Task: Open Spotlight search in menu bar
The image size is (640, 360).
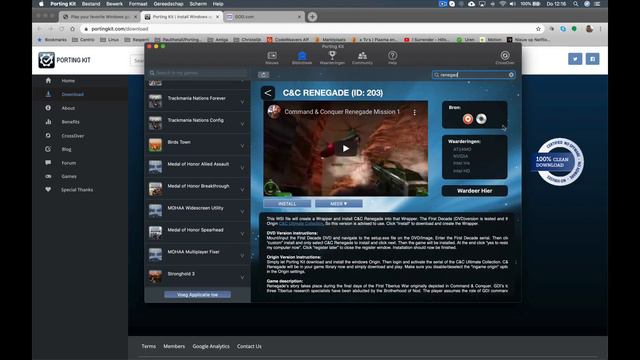Action: pyautogui.click(x=576, y=4)
